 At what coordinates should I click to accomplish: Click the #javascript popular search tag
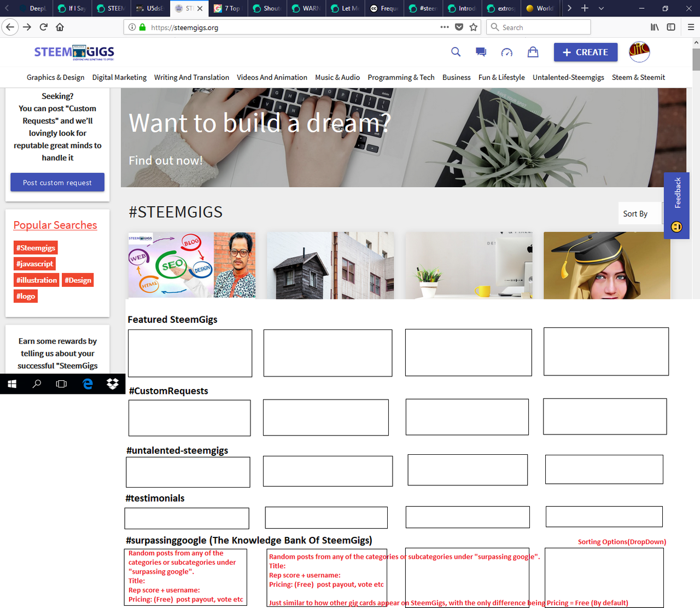tap(35, 264)
